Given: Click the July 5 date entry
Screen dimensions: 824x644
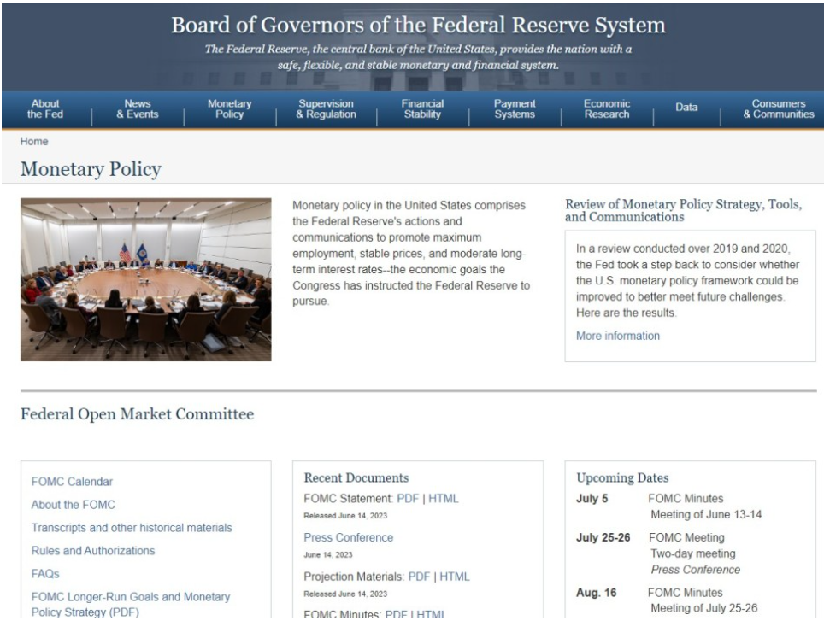Looking at the screenshot, I should pos(592,499).
